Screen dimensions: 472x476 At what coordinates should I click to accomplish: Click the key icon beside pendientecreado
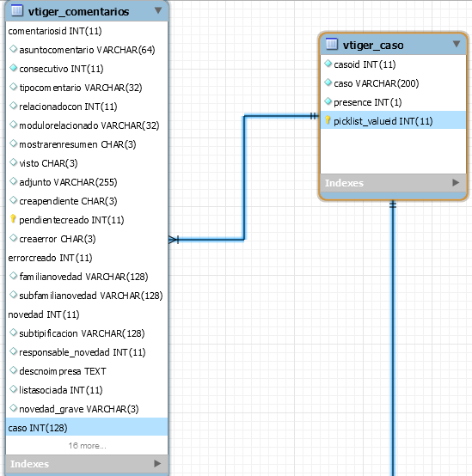(x=13, y=219)
